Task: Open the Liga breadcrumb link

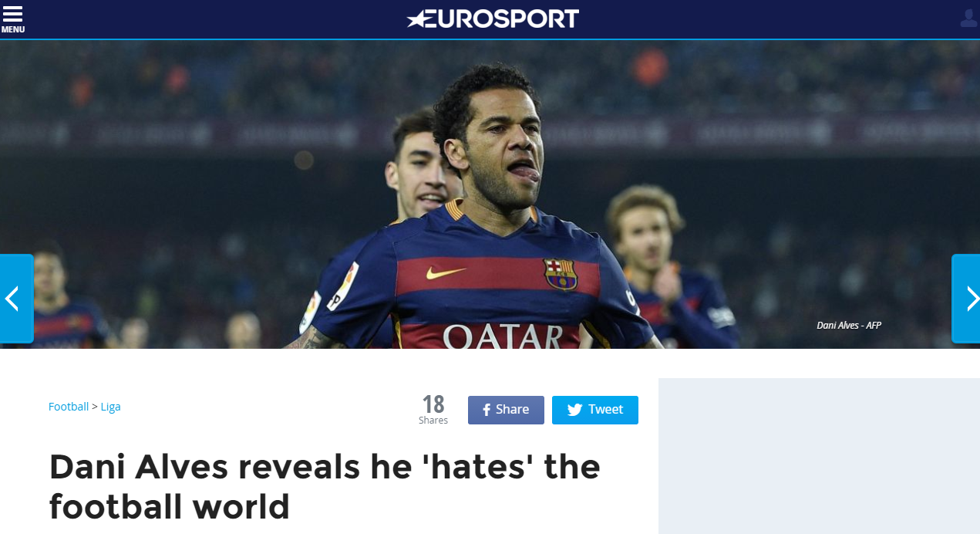Action: (x=110, y=407)
